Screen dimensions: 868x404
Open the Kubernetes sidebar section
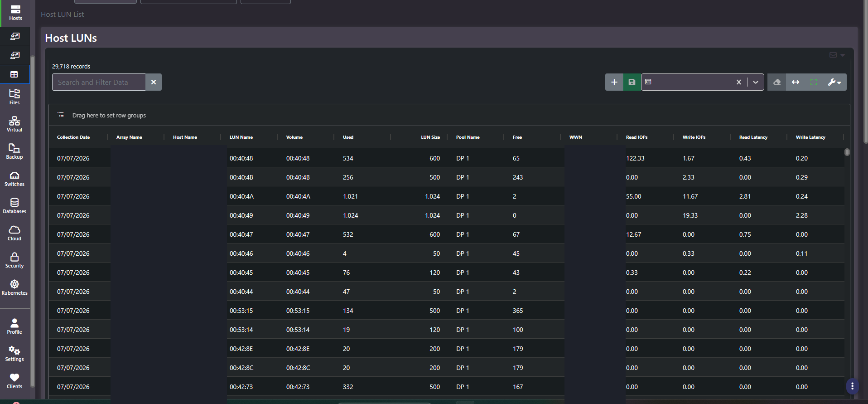[x=14, y=287]
